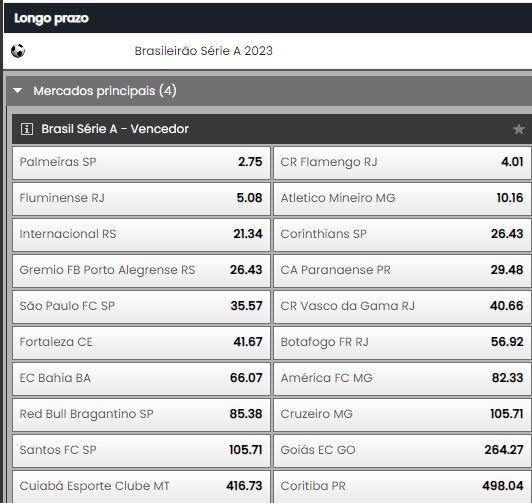Choose Goiás EC GO at 264.27

[x=402, y=450]
